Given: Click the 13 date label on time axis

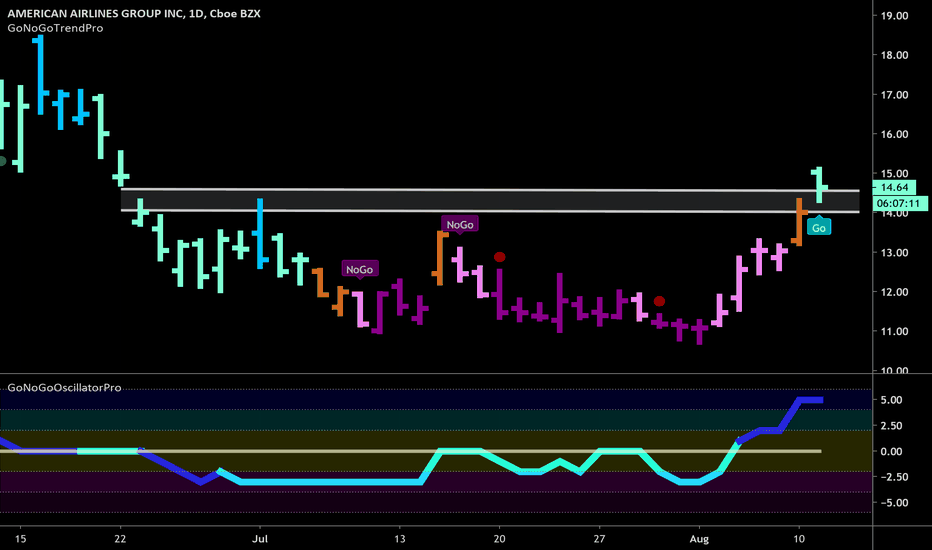Looking at the screenshot, I should [x=399, y=539].
